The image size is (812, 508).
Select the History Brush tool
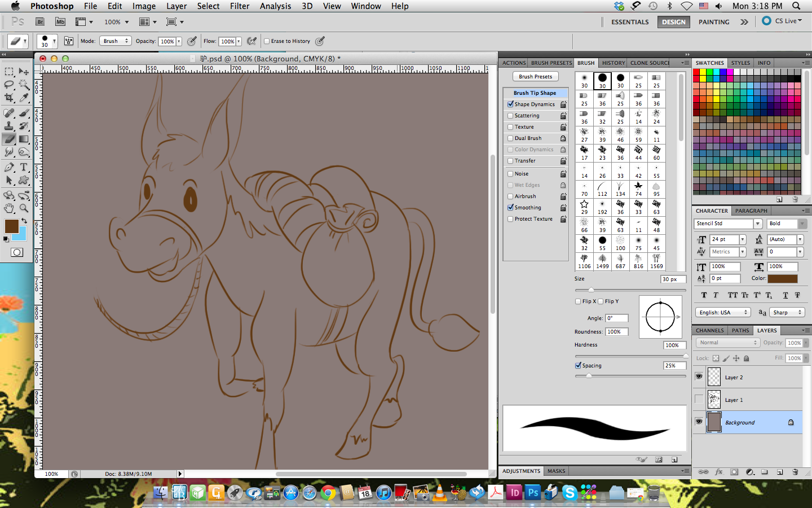coord(24,126)
